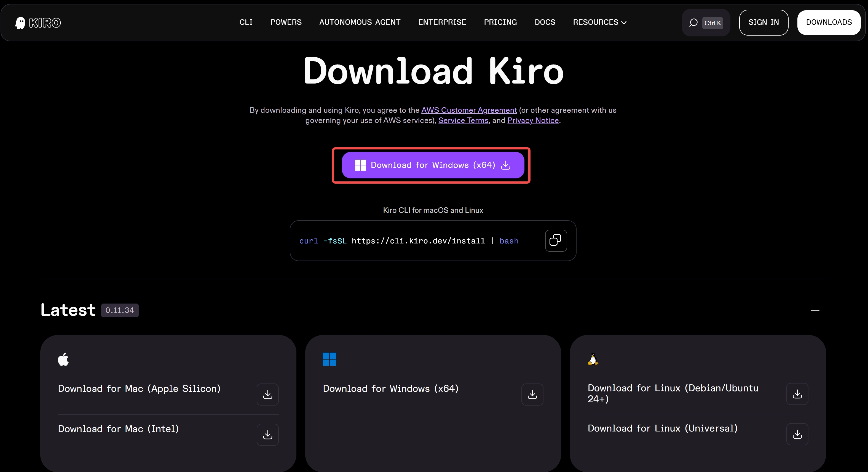
Task: Download Mac Apple Silicon via download icon
Action: [267, 394]
